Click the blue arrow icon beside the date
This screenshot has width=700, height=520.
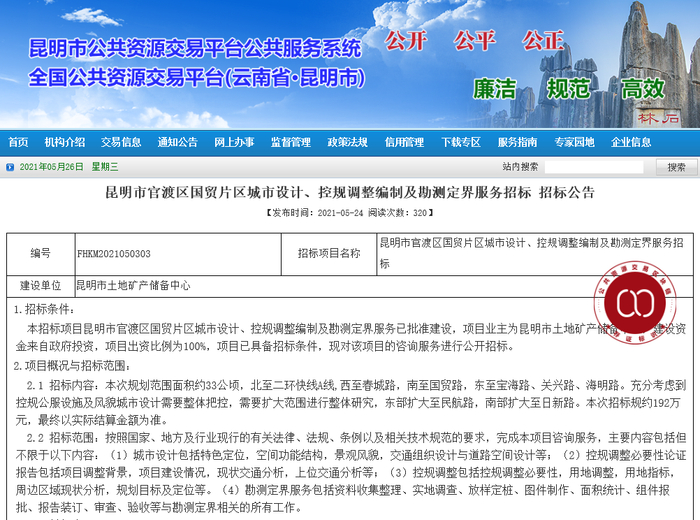(10, 167)
